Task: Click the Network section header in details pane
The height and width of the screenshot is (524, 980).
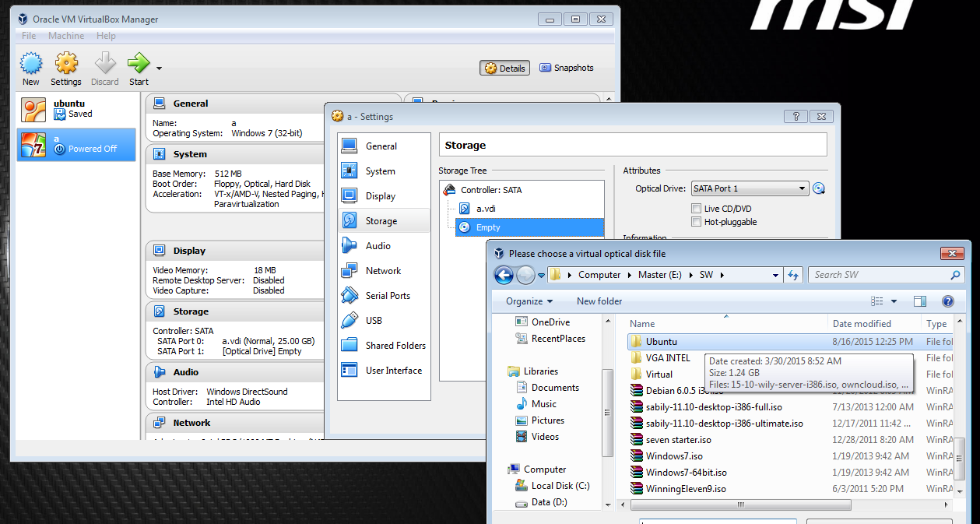Action: pos(191,423)
